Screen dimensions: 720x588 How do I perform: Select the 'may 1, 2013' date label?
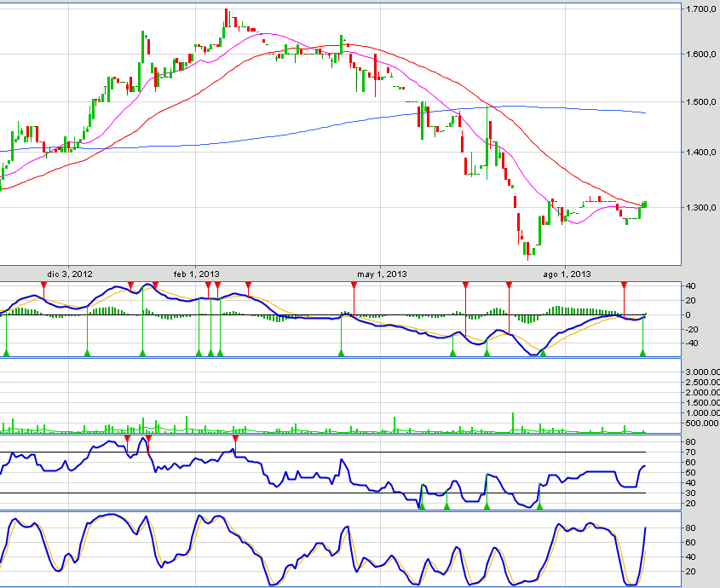382,274
